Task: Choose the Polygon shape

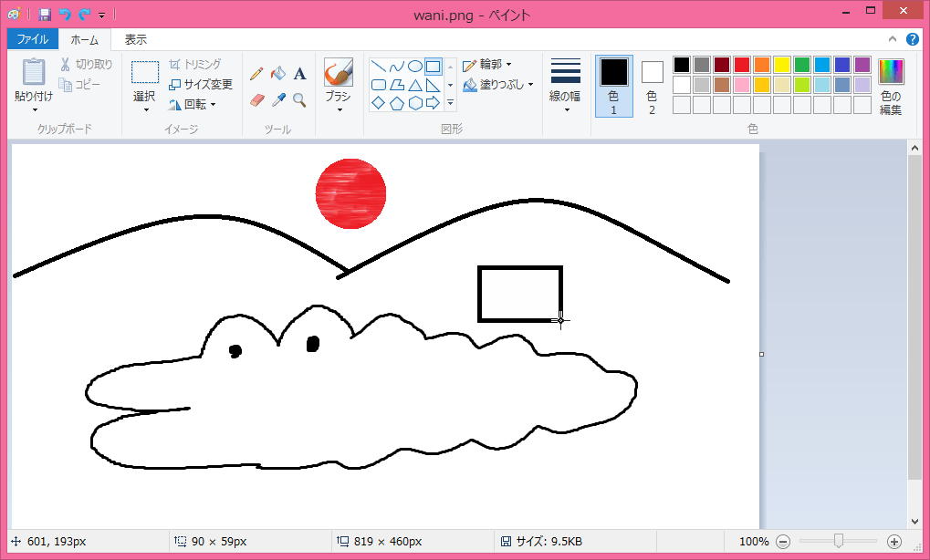Action: pos(397,85)
